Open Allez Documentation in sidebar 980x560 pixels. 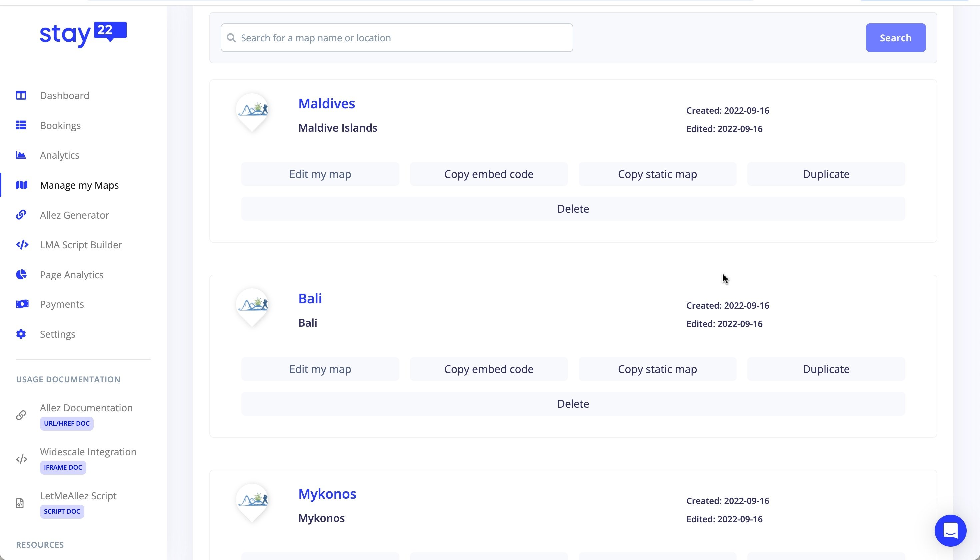pos(86,408)
